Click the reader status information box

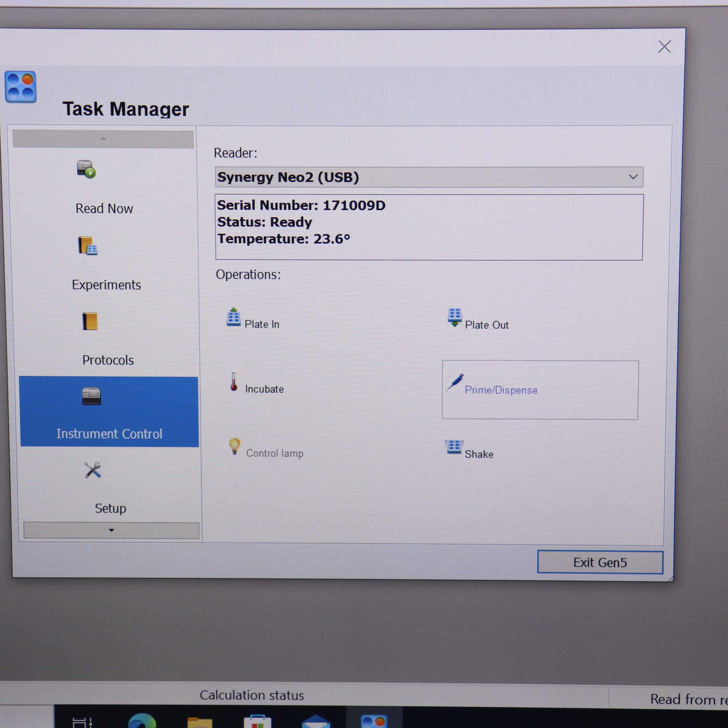(428, 227)
